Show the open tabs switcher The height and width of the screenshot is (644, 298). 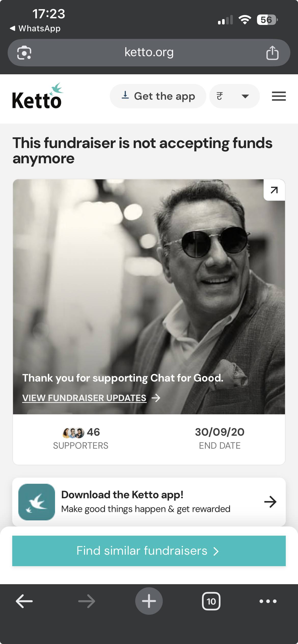[x=211, y=601]
